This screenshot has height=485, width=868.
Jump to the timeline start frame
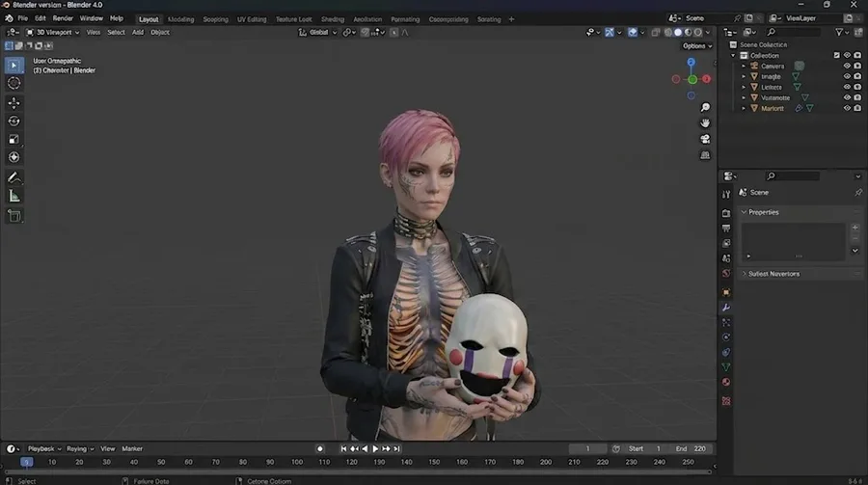tap(343, 449)
